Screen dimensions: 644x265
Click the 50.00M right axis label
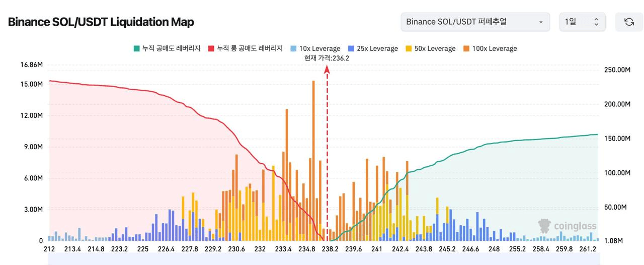pos(615,207)
